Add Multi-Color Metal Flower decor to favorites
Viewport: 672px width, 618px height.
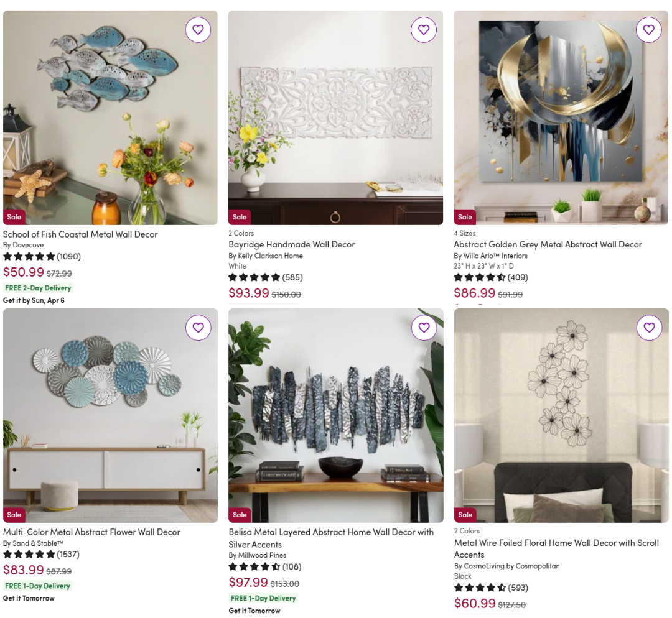click(x=198, y=328)
